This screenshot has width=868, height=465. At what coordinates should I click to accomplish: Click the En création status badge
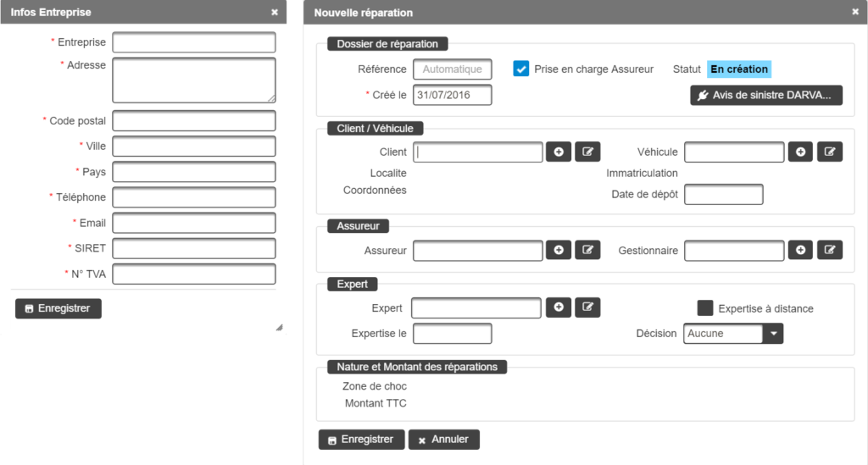(x=739, y=69)
